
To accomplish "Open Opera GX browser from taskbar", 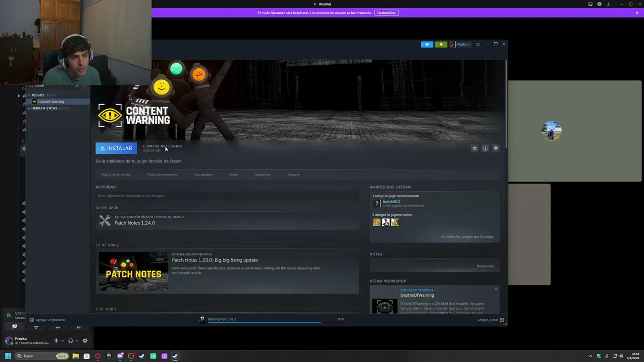I will tap(98, 356).
